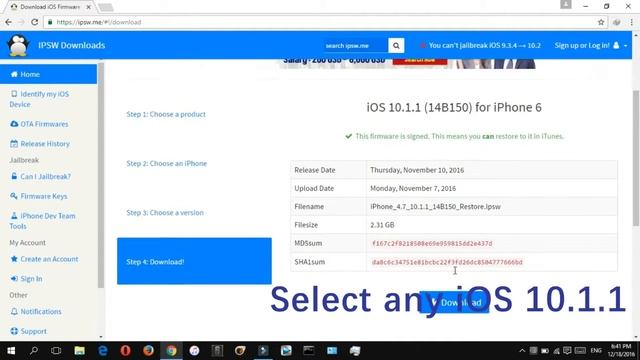Go to Step 1: Choose a product

click(166, 114)
